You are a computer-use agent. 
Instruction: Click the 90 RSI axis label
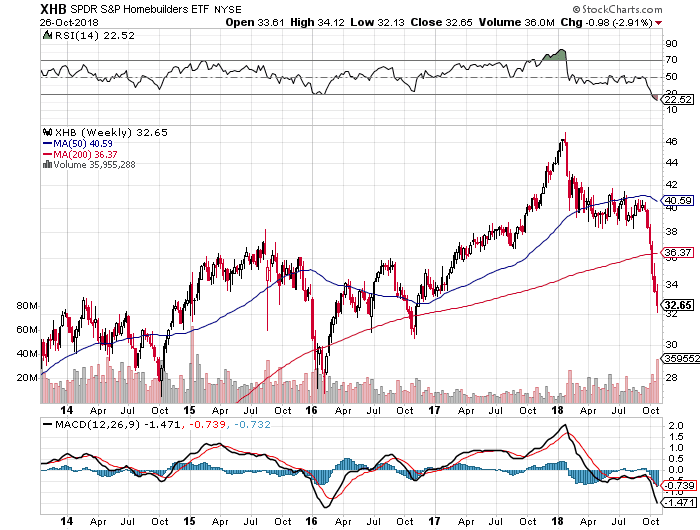click(x=671, y=44)
